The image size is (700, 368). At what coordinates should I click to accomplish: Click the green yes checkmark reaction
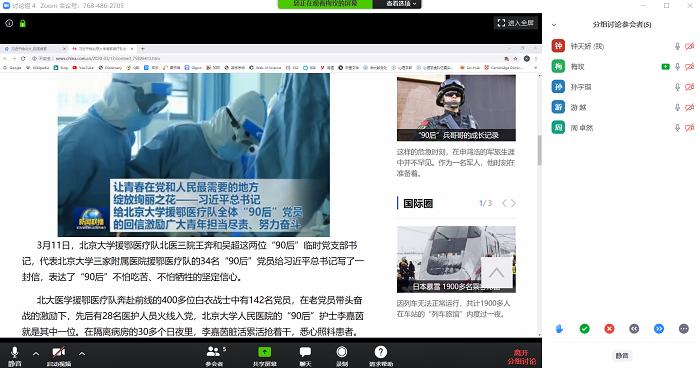tap(584, 329)
